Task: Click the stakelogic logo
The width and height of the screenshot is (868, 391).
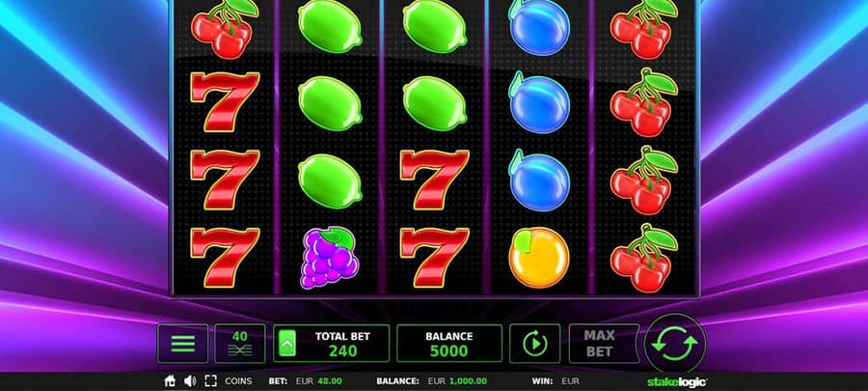Action: (677, 381)
